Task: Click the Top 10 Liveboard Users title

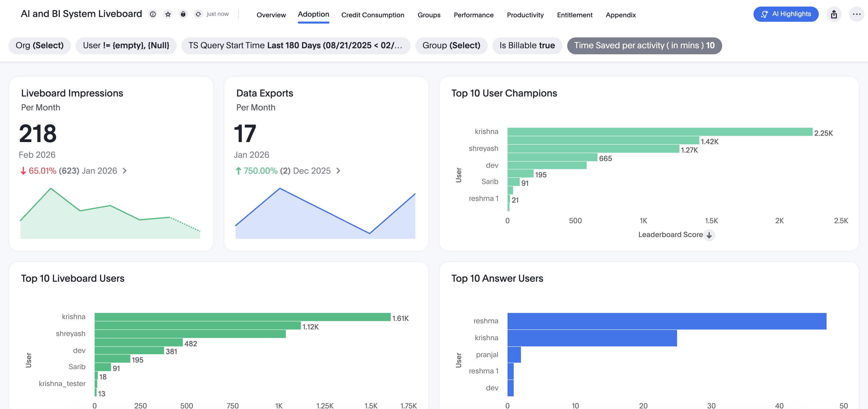Action: (x=73, y=278)
